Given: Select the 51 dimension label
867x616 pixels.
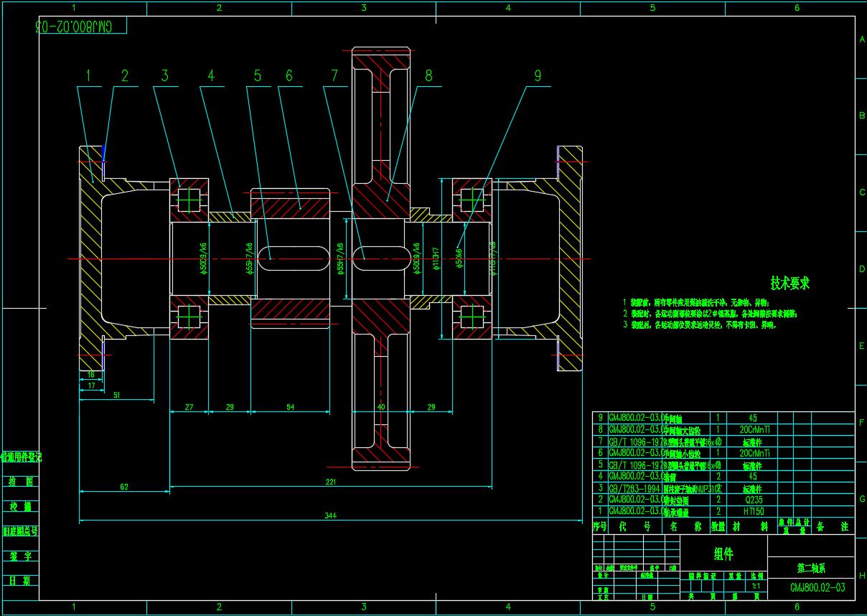Looking at the screenshot, I should pyautogui.click(x=116, y=394).
